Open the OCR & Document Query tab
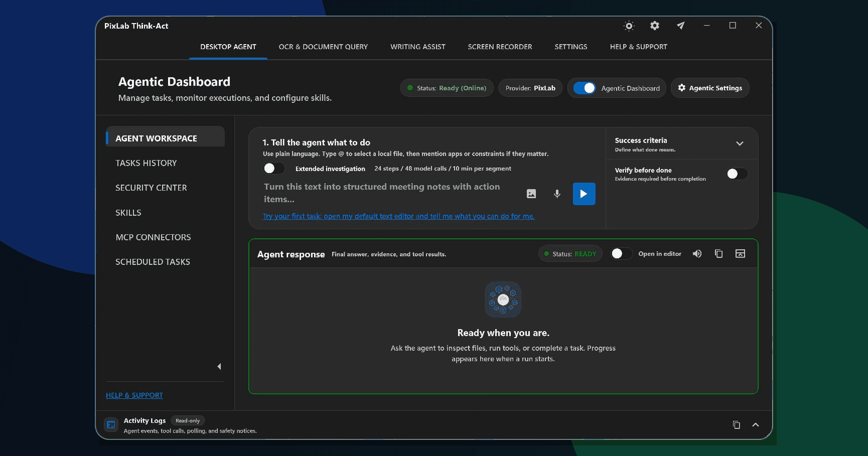 [x=323, y=47]
